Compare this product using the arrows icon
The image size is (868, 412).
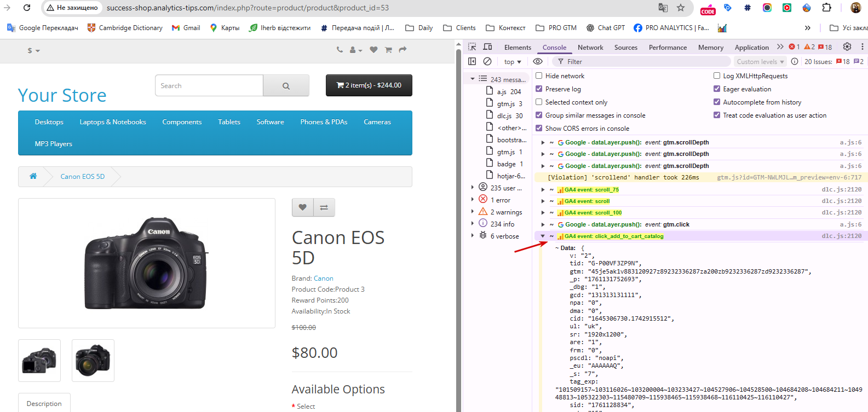click(324, 207)
